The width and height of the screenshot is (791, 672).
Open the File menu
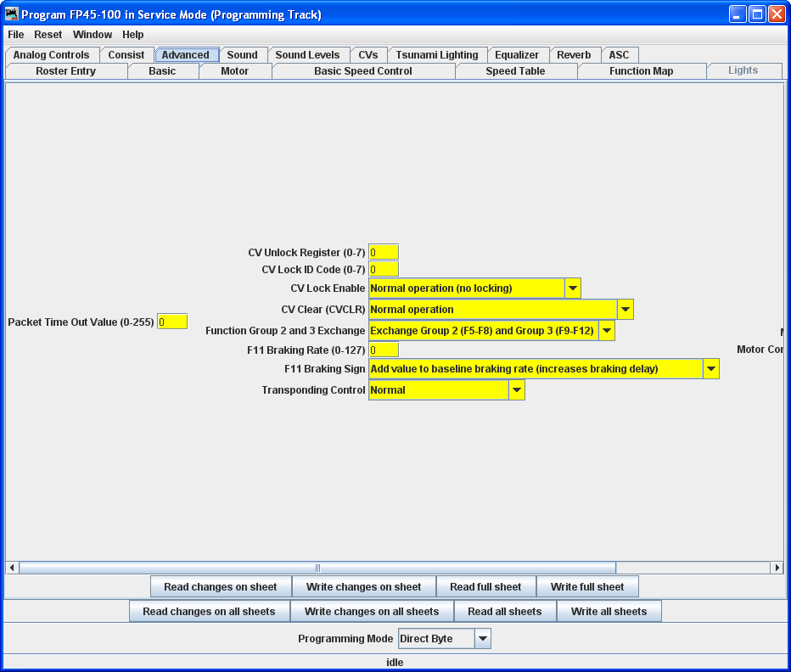point(16,35)
